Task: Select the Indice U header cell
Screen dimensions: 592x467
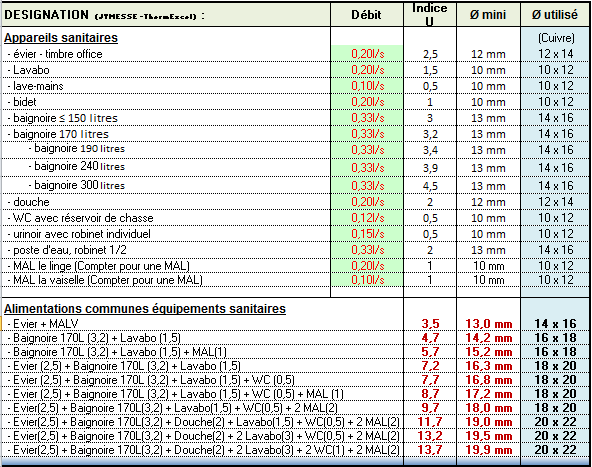Action: coord(430,15)
